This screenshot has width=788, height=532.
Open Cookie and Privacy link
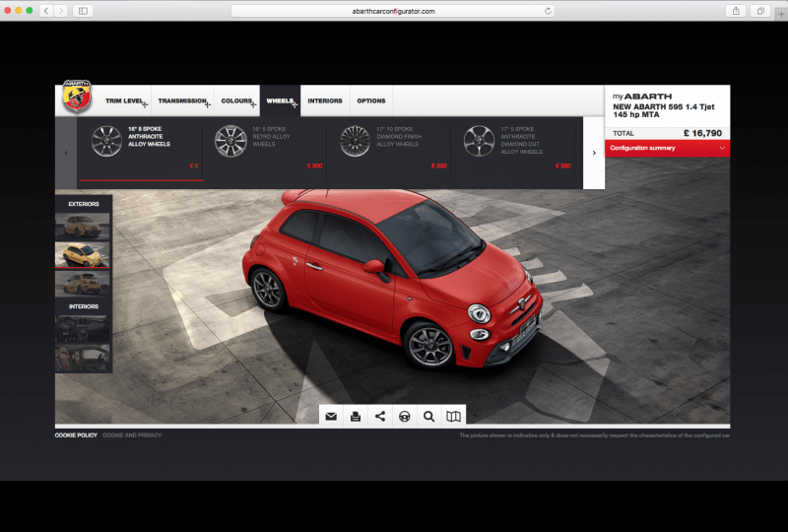132,435
